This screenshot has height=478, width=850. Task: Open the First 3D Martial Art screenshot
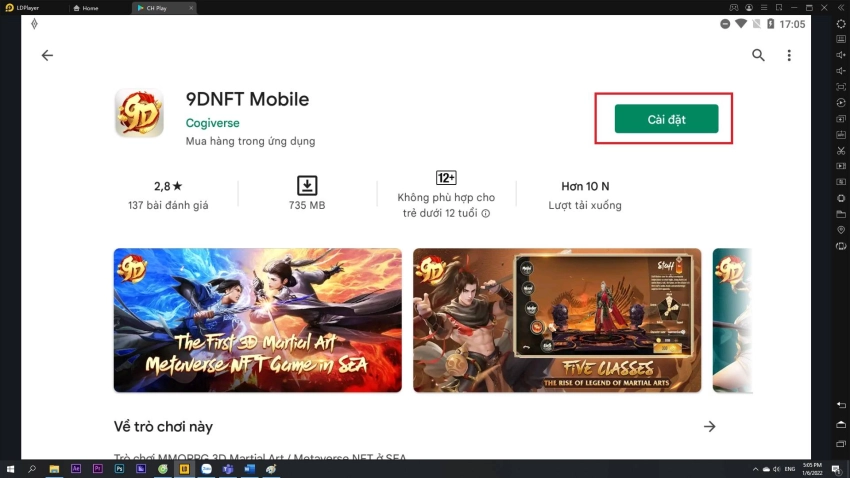click(x=257, y=320)
